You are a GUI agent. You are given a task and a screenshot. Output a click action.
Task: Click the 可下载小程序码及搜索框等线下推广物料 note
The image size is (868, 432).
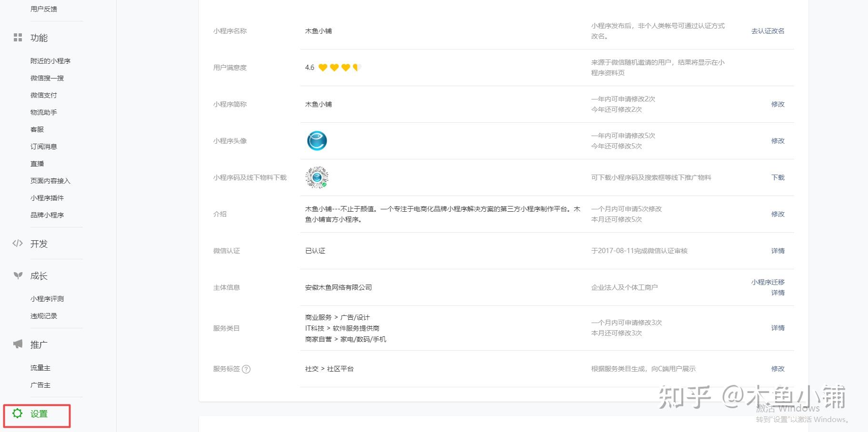pos(651,177)
